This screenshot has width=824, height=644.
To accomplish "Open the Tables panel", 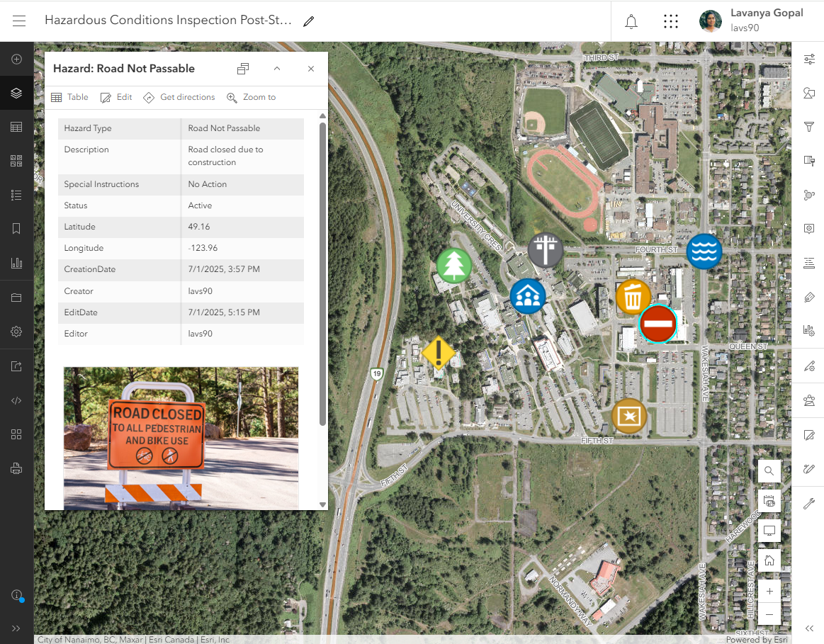I will click(x=16, y=127).
